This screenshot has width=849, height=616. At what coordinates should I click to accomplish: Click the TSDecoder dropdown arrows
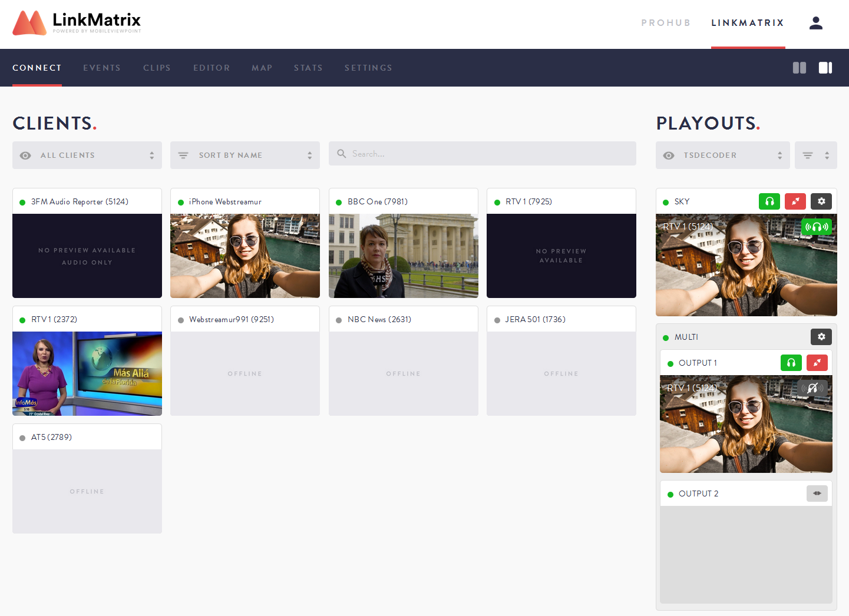779,155
